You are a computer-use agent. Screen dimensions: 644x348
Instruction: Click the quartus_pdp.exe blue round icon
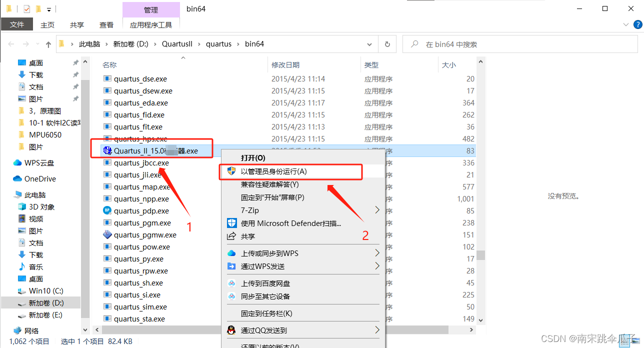tap(107, 210)
